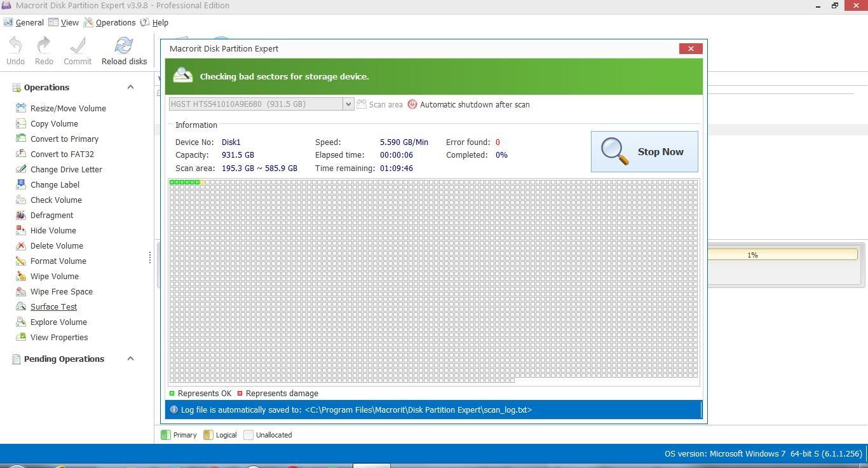Choose the Delete Volume operation
868x468 pixels.
tap(57, 245)
